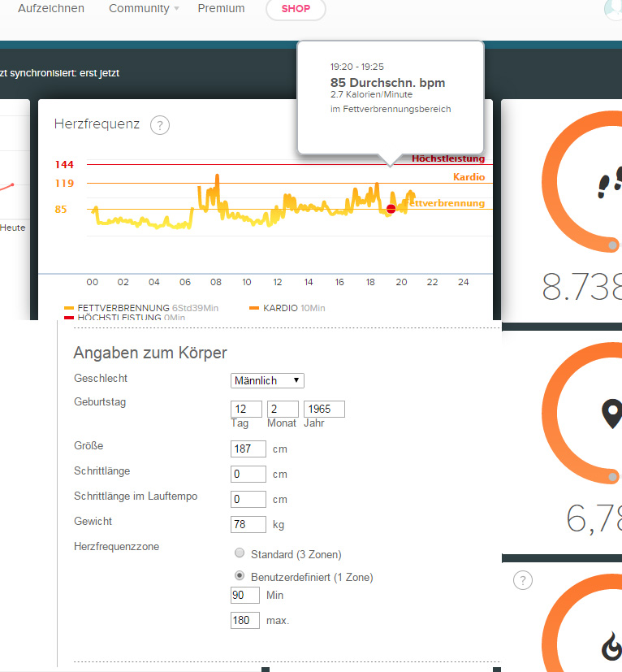Click the red heart-rate data point marker
This screenshot has height=672, width=622.
[391, 209]
